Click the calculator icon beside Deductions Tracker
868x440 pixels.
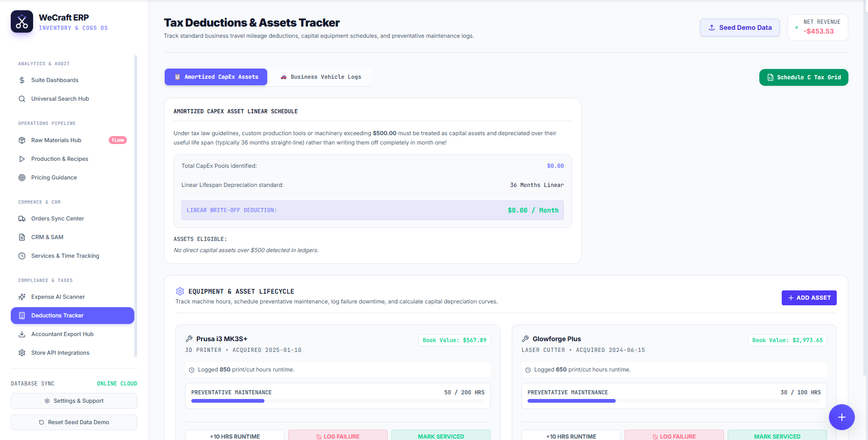click(22, 316)
